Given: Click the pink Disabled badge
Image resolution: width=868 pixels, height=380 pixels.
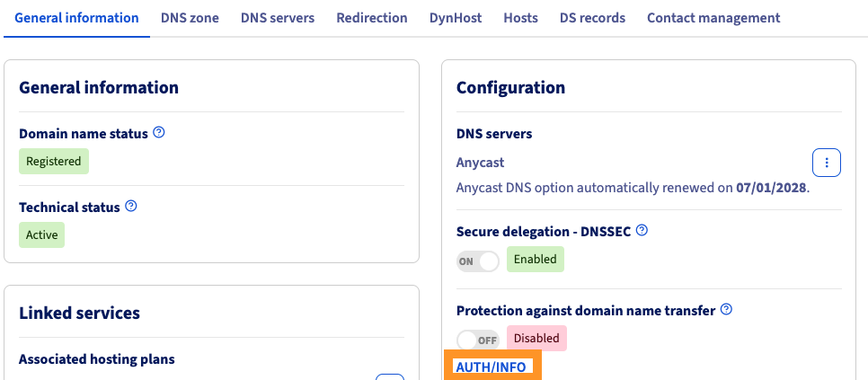Looking at the screenshot, I should (536, 339).
